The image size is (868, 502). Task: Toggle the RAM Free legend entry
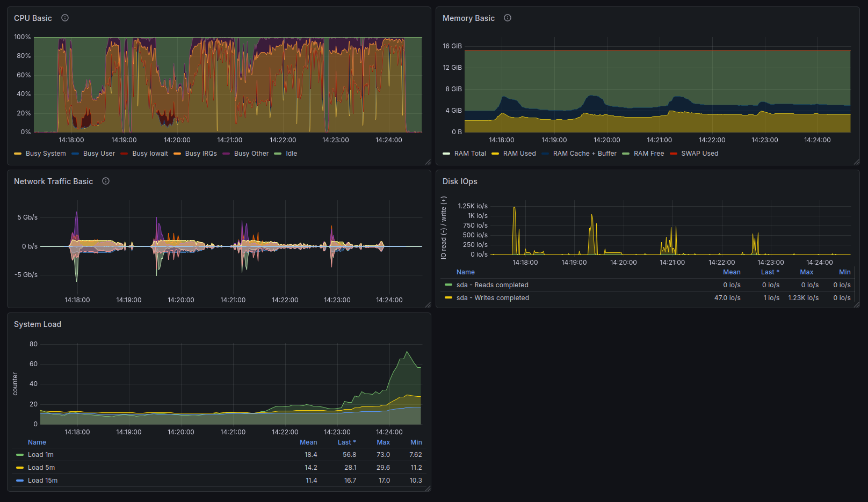649,154
